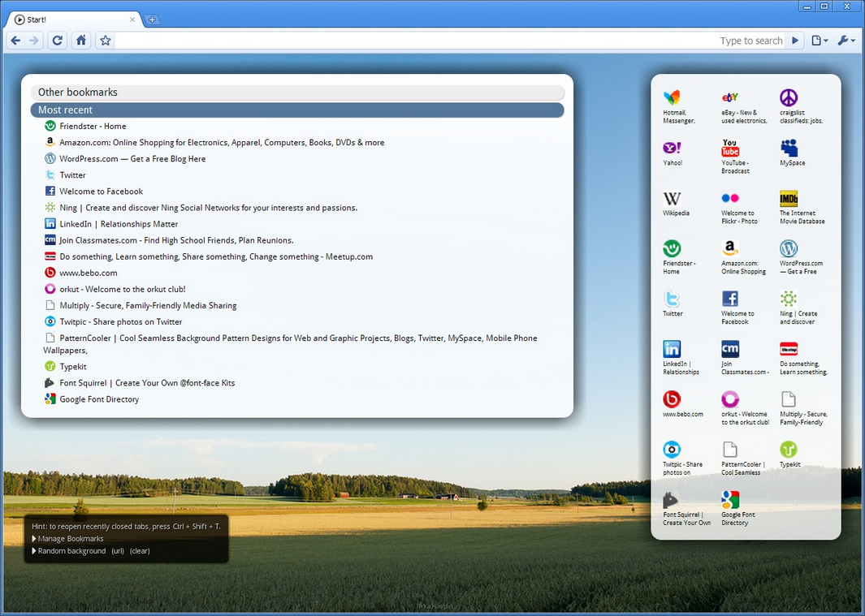Viewport: 865px width, 616px height.
Task: Open the Amazon.com Online Shopping bookmark link
Action: pyautogui.click(x=222, y=142)
